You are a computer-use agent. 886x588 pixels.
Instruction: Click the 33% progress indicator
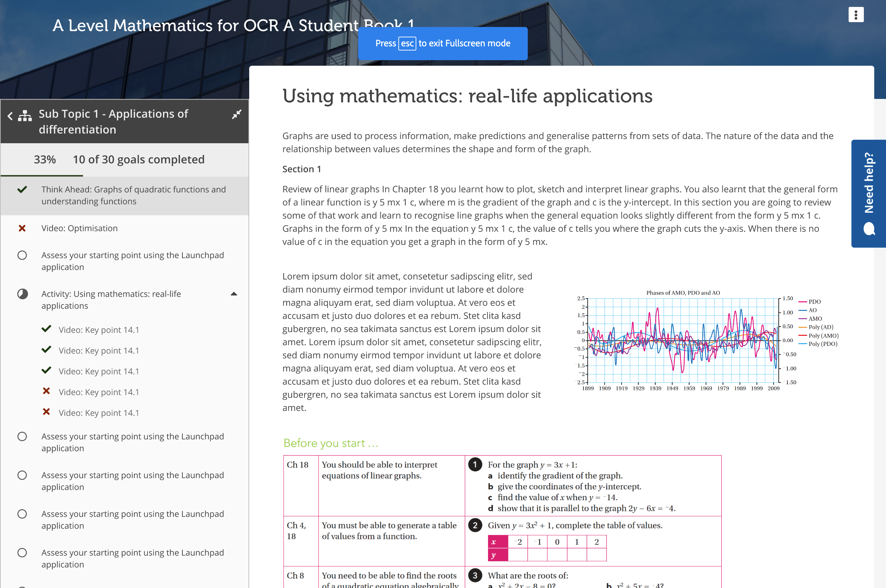click(x=45, y=159)
